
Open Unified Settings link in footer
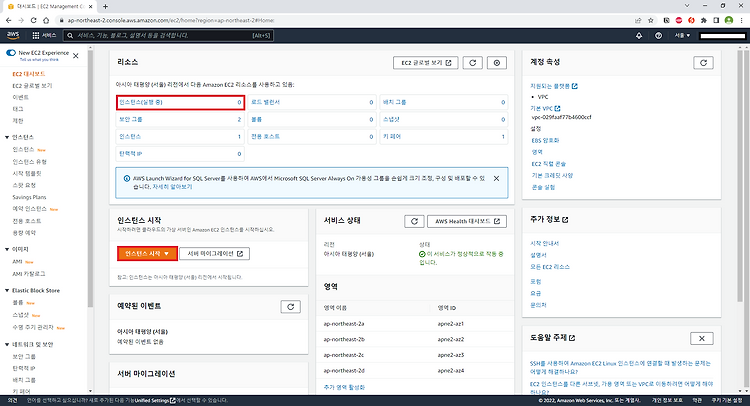point(155,400)
